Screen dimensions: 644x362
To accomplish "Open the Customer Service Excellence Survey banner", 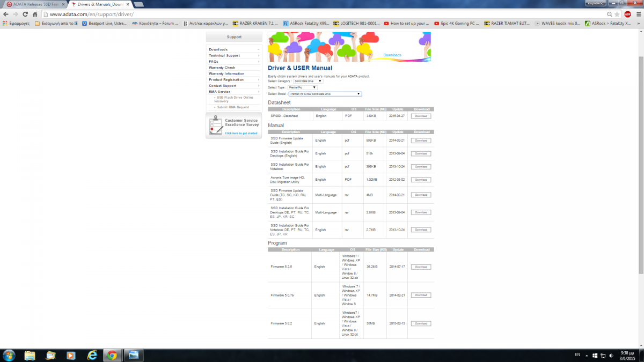I will pyautogui.click(x=233, y=126).
